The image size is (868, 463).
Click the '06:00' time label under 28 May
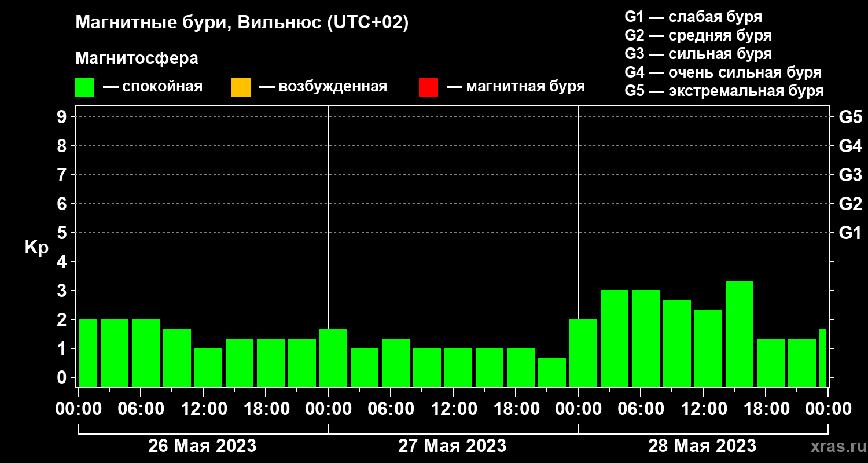coord(641,409)
